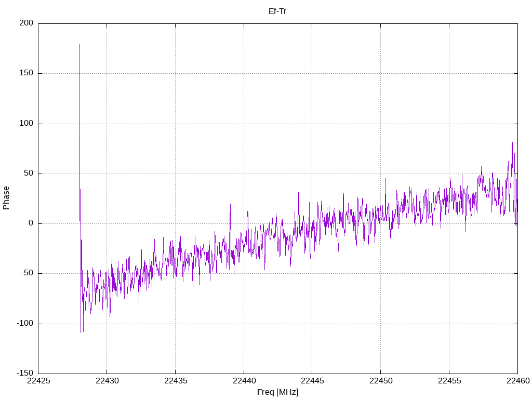Viewport: 532px width, 399px height.
Task: Click the 100 y-axis tick label
Action: (26, 123)
